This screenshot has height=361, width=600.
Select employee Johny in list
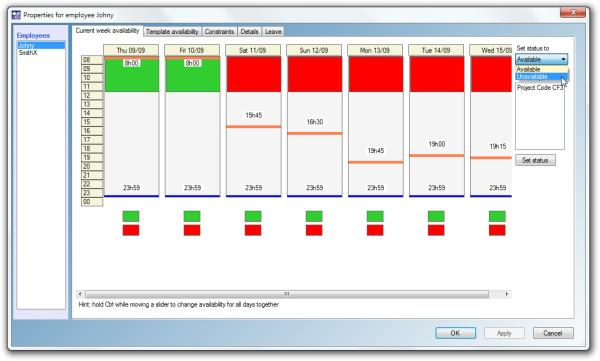click(x=41, y=46)
